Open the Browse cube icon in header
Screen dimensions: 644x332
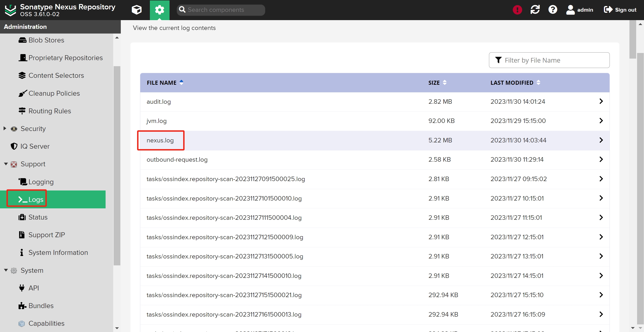(x=136, y=10)
